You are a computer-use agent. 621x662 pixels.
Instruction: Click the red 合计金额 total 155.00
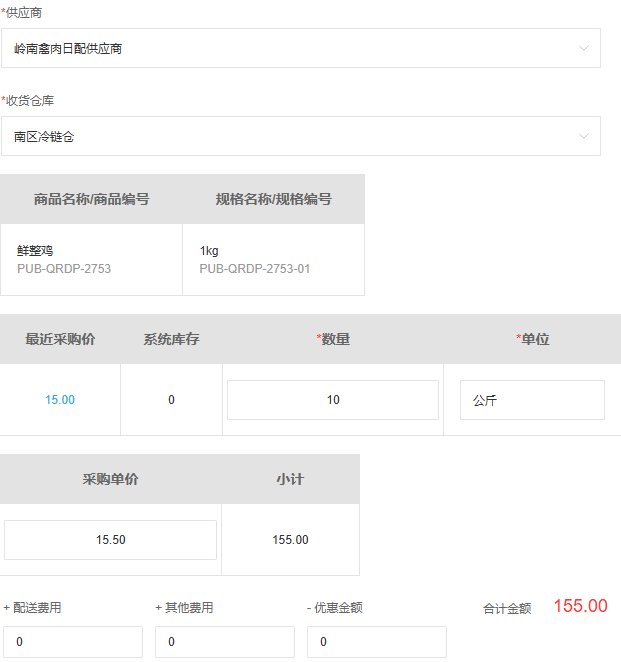tap(580, 606)
